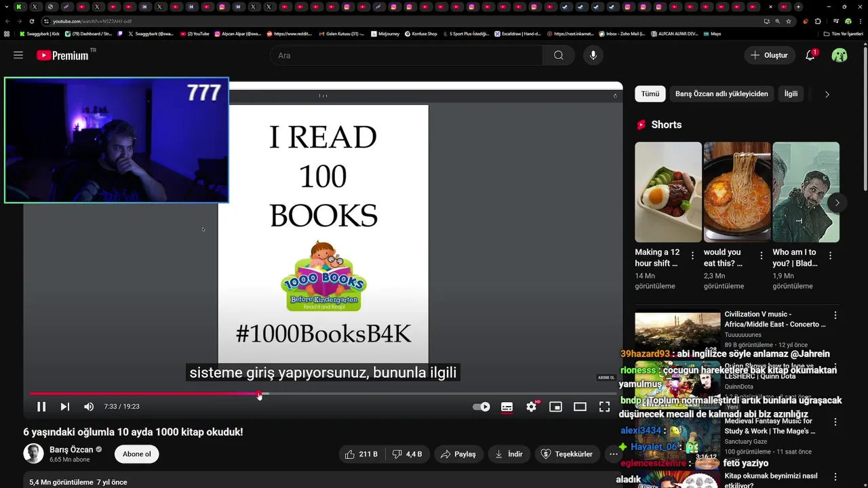Screen dimensions: 868x488
Task: Open options for Civilization V music video
Action: click(x=835, y=315)
